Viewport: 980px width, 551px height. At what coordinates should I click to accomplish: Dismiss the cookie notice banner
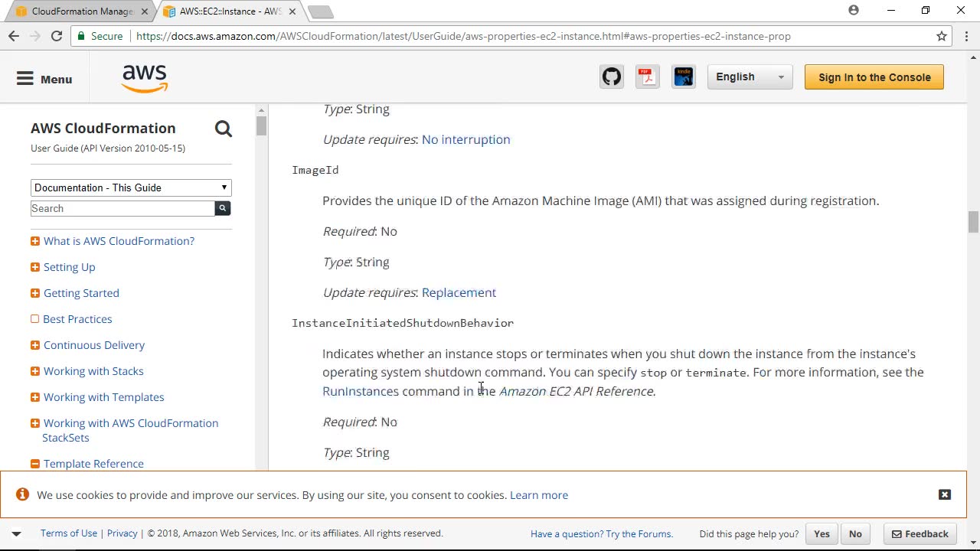(945, 495)
